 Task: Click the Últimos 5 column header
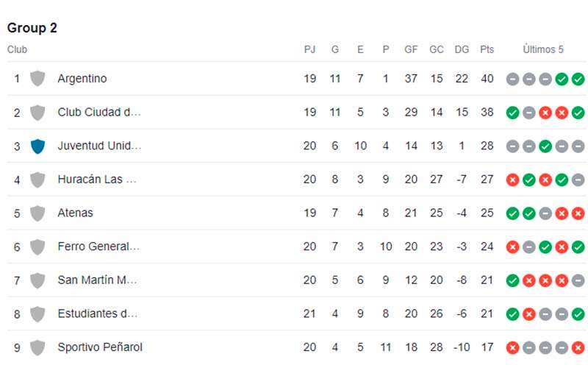pyautogui.click(x=543, y=49)
